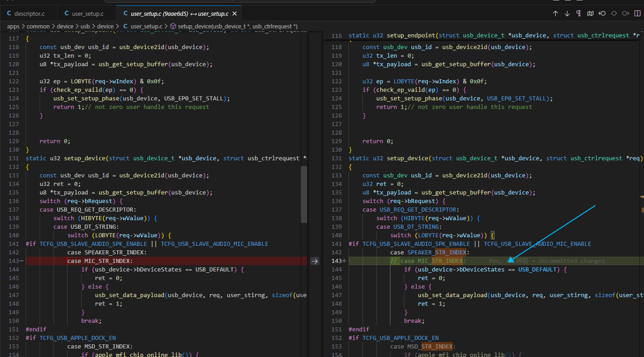The height and width of the screenshot is (357, 644).
Task: Go to the previous change with the up arrow
Action: [x=555, y=14]
